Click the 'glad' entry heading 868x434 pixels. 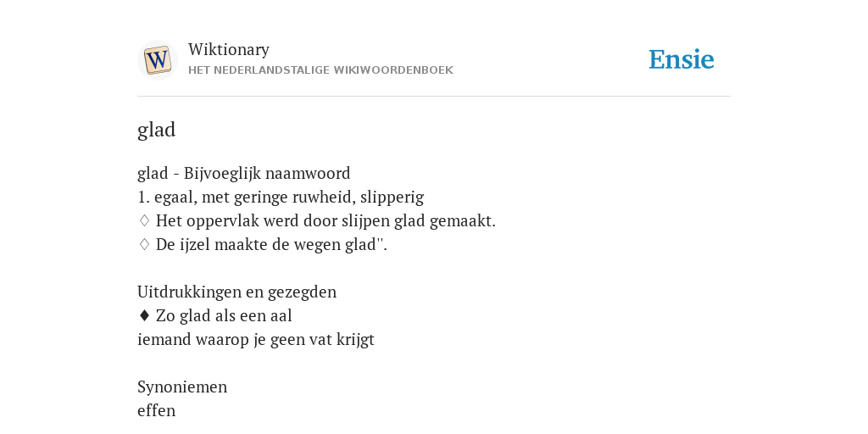click(156, 130)
